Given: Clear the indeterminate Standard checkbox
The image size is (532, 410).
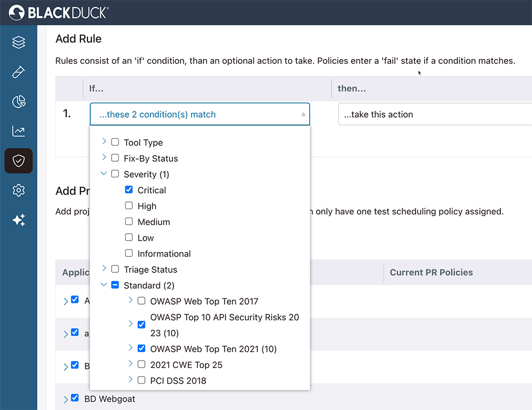Looking at the screenshot, I should (x=115, y=285).
